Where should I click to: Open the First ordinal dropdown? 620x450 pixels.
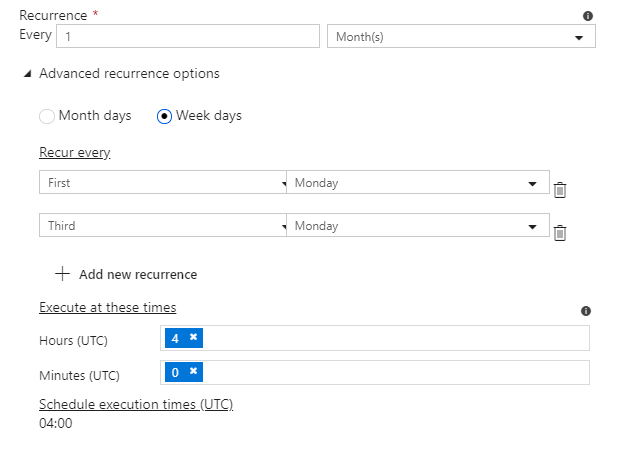tap(163, 183)
